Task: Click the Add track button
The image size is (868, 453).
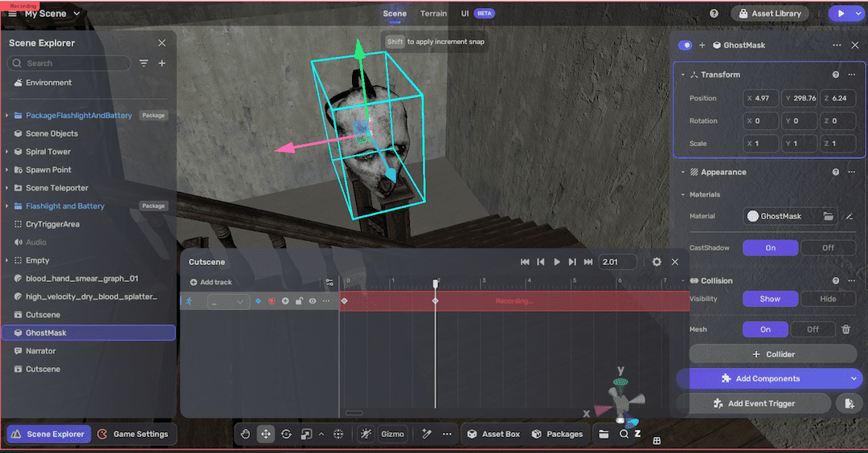Action: 211,283
